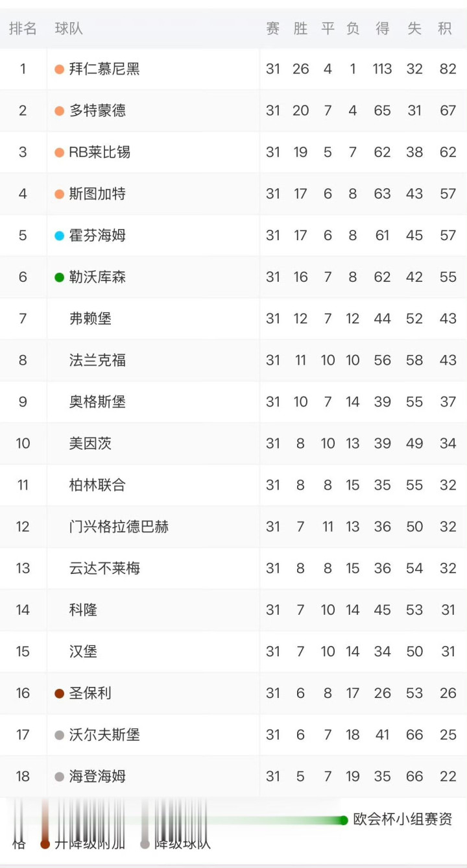467x868 pixels.
Task: Select the 排名 ranking column header
Action: coord(23,29)
